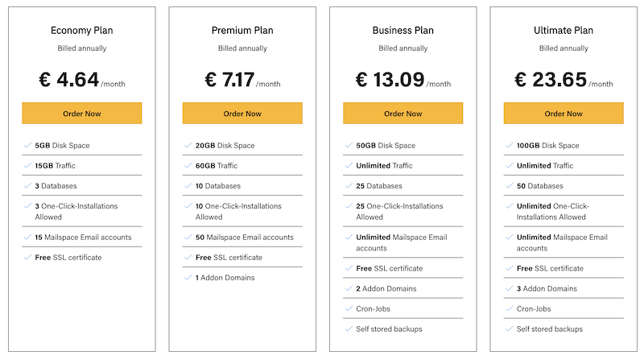Click checkmark next to 1 Addon Domains
Viewport: 644px width, 360px height.
click(188, 277)
